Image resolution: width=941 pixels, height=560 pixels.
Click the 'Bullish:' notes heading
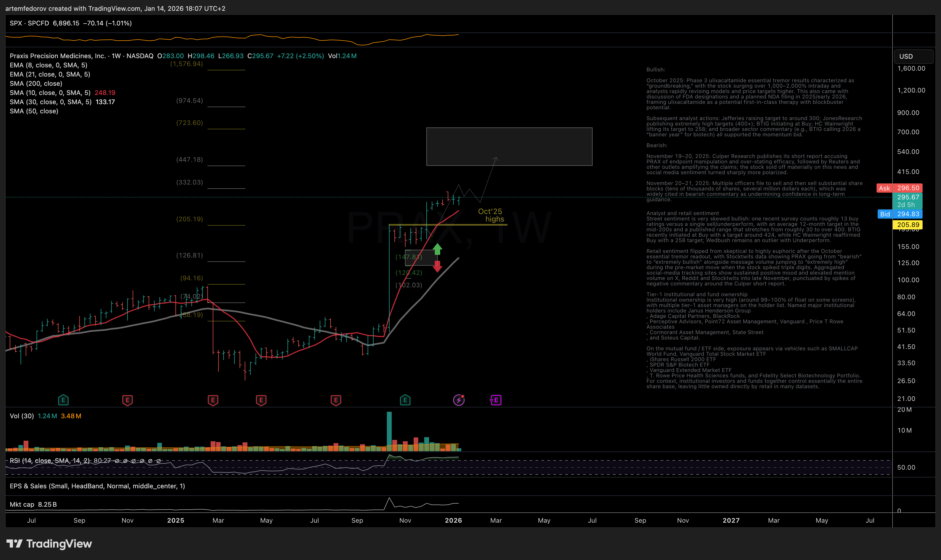[x=655, y=70]
